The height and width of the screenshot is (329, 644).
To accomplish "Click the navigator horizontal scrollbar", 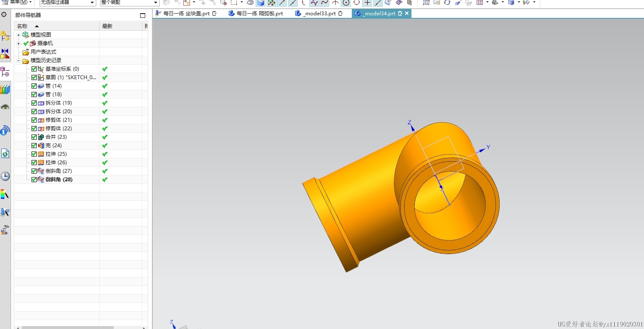I will (x=67, y=327).
